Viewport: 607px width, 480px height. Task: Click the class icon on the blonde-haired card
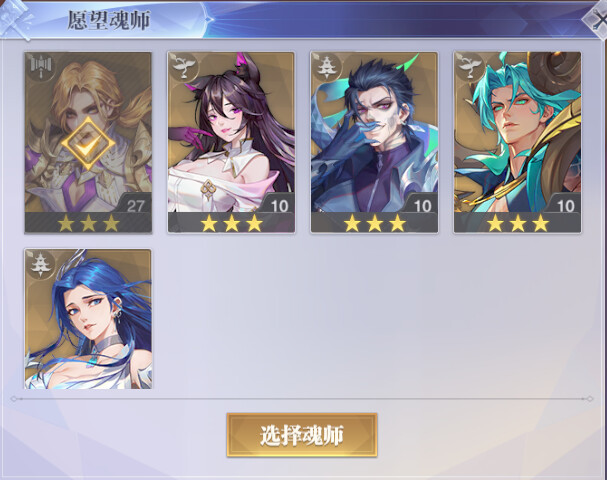point(41,67)
